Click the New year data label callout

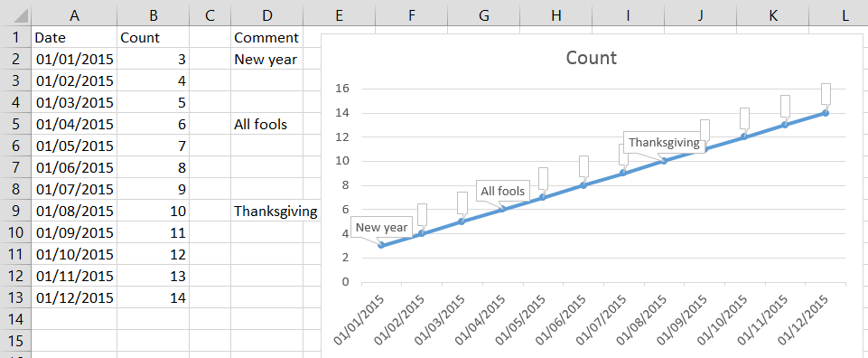(x=381, y=227)
